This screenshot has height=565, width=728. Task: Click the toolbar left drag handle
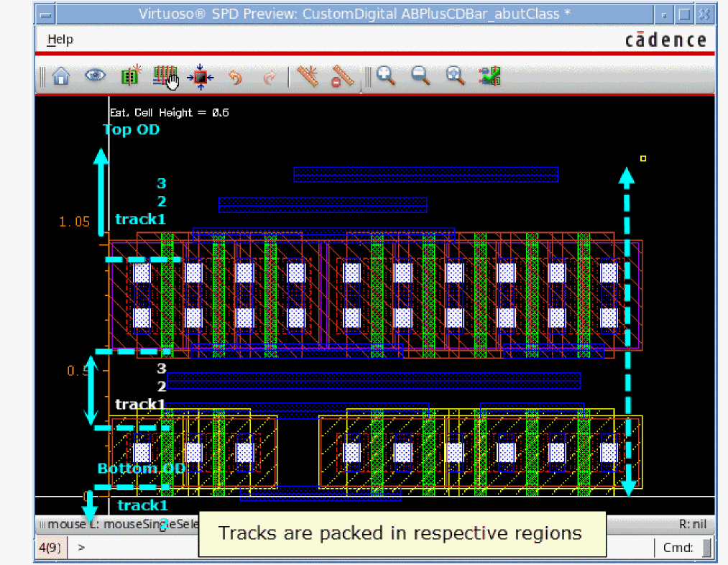pos(42,77)
